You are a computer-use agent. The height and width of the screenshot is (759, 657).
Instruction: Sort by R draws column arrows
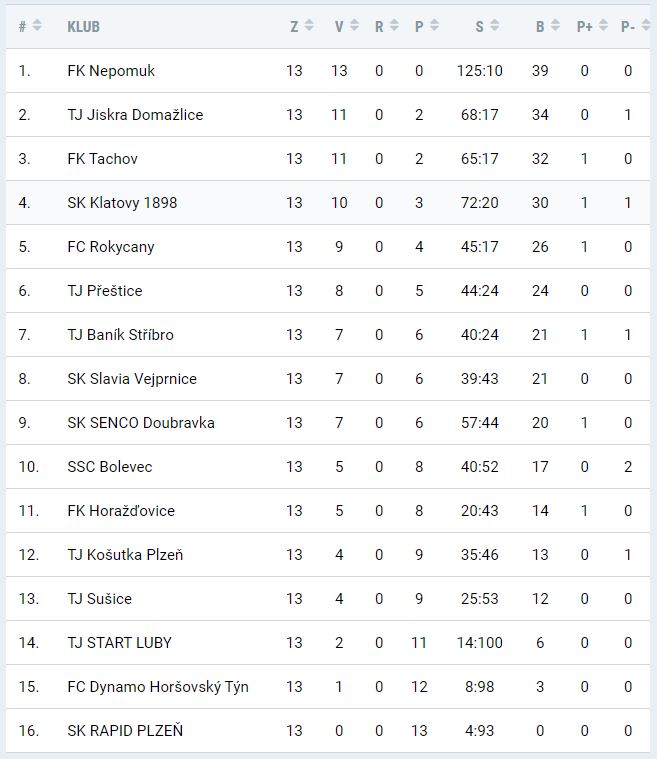394,27
